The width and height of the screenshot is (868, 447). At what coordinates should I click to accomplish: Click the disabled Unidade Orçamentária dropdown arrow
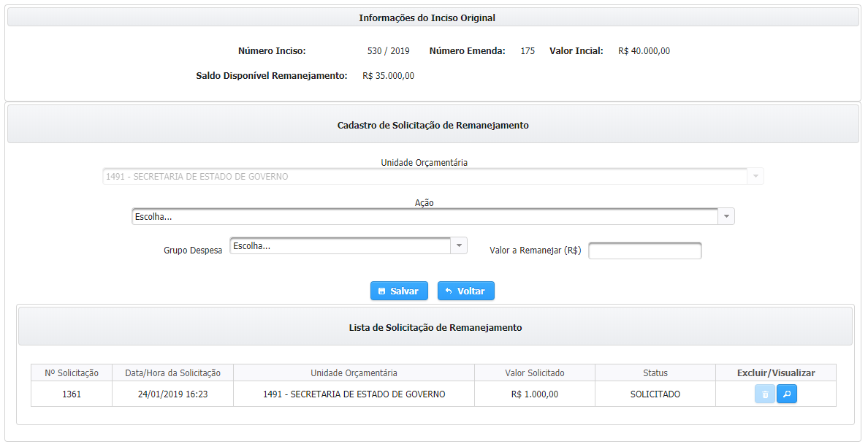[755, 176]
